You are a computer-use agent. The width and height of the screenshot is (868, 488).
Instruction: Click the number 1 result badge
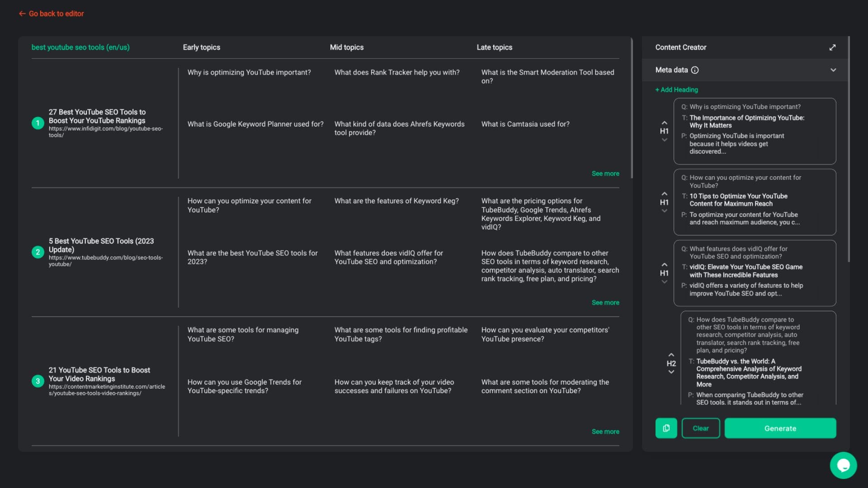coord(38,123)
